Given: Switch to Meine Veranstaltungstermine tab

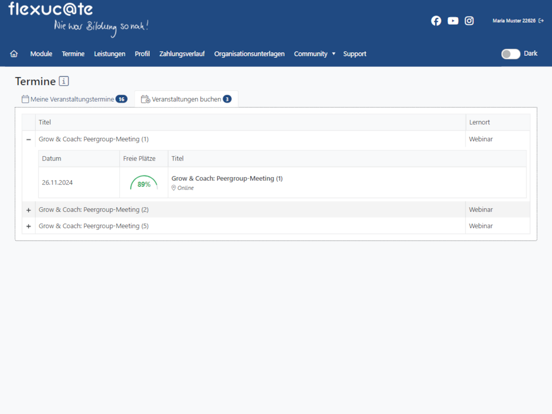Looking at the screenshot, I should tap(74, 99).
